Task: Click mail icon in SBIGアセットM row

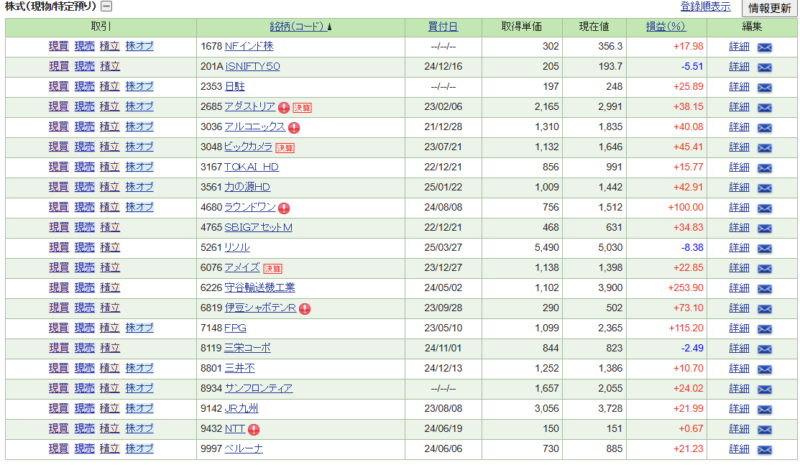Action: tap(764, 229)
